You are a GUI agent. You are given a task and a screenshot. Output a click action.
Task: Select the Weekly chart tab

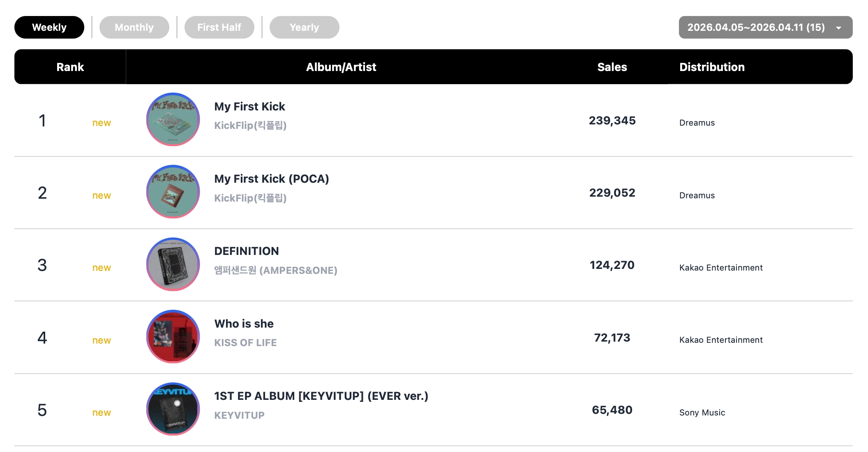[x=49, y=28]
